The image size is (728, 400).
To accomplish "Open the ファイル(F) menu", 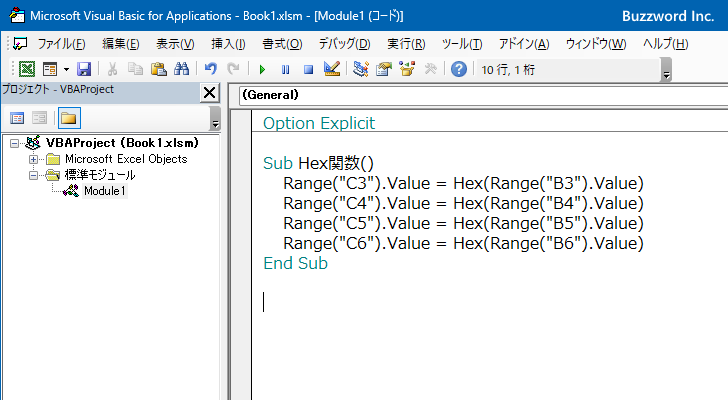I will (61, 44).
